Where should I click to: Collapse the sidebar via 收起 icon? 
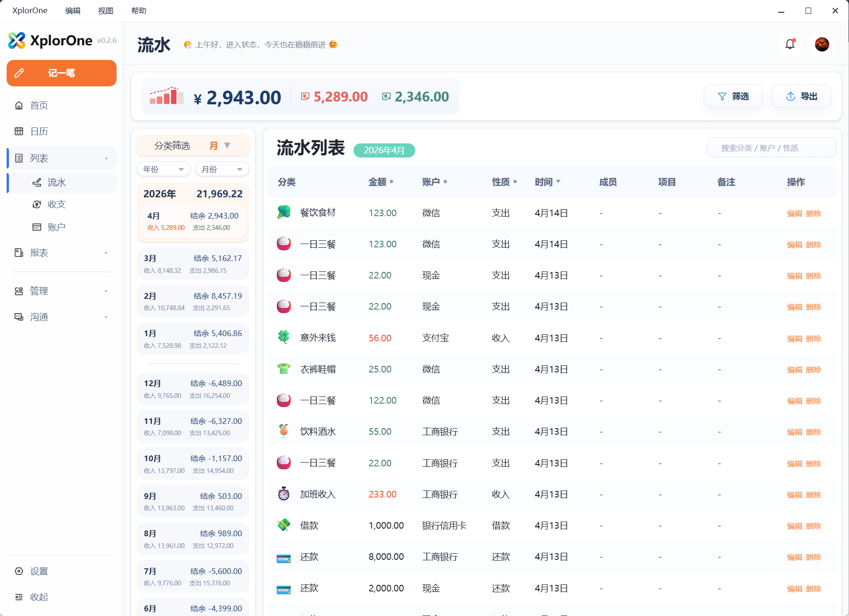click(x=19, y=597)
